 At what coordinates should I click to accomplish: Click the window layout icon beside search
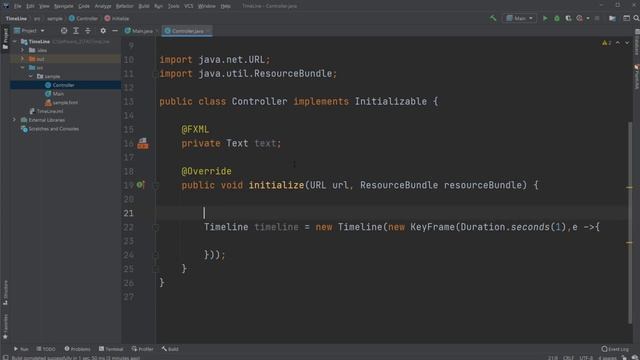(x=626, y=18)
